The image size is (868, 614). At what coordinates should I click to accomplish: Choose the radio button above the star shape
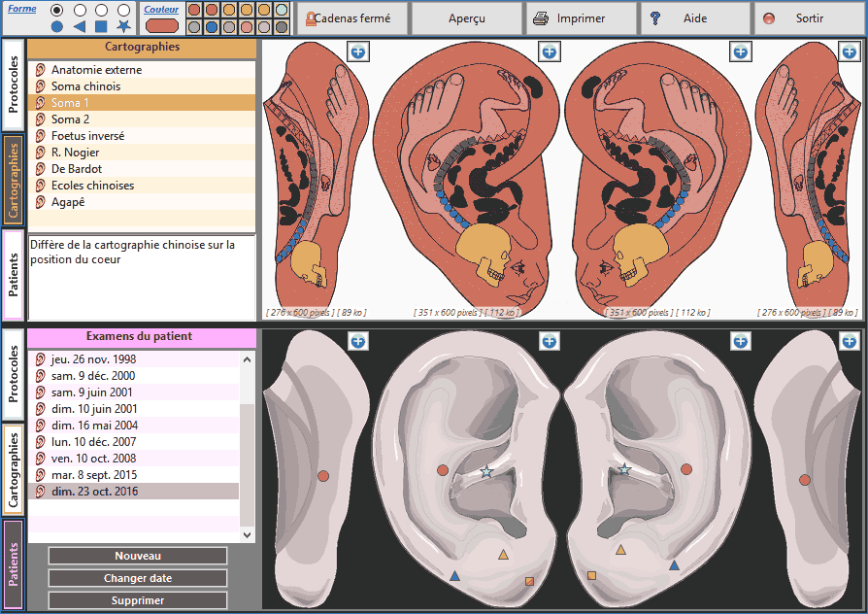(x=123, y=10)
